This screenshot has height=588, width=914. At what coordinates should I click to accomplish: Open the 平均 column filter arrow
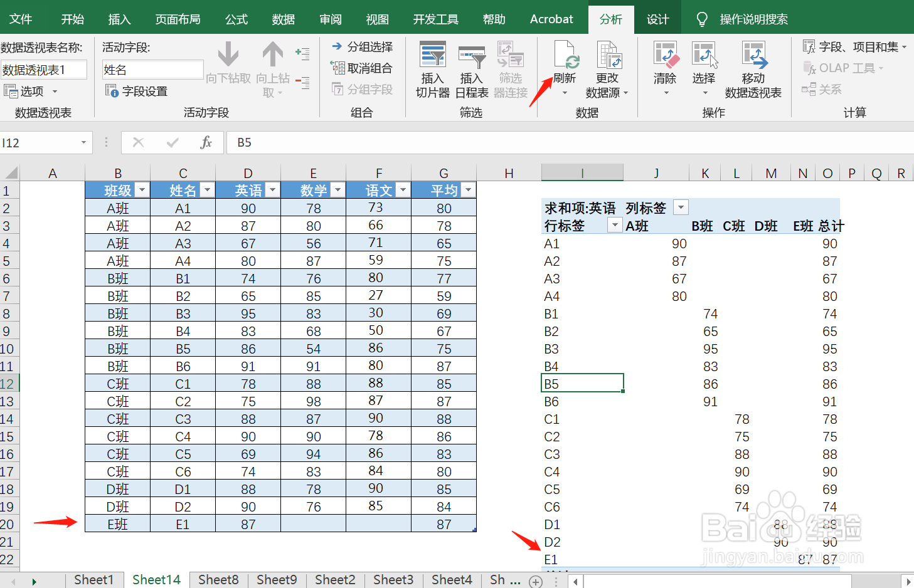coord(467,189)
